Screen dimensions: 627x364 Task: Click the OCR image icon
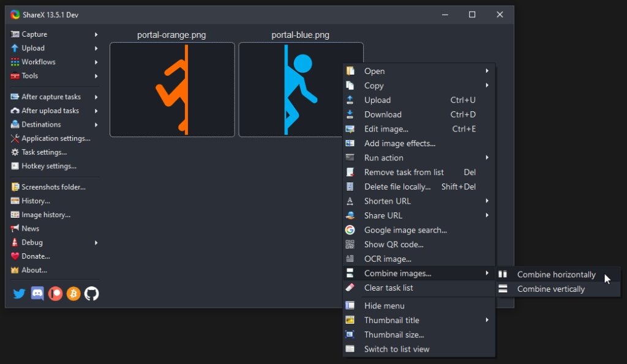350,259
